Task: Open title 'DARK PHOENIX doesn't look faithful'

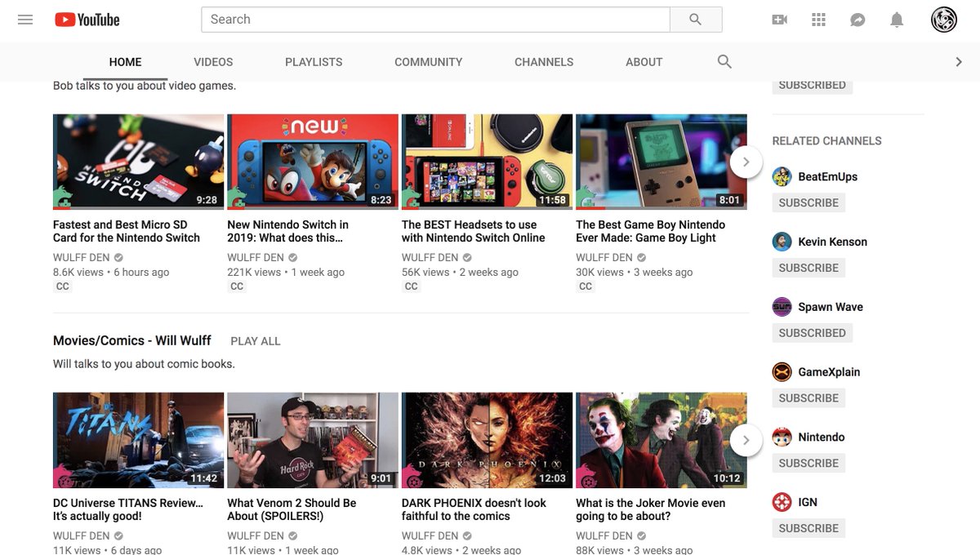Action: 474,509
